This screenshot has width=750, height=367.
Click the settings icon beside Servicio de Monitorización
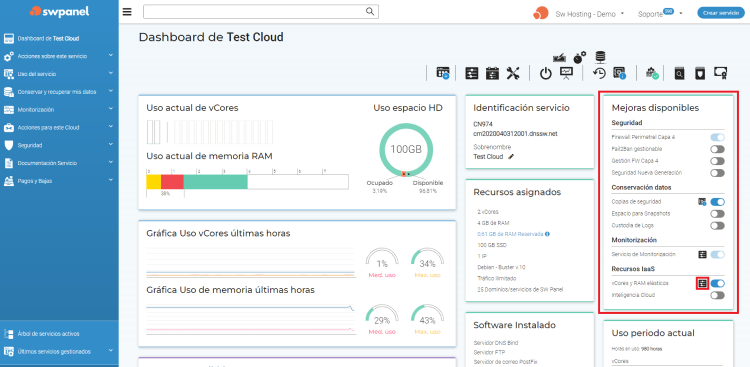(702, 255)
